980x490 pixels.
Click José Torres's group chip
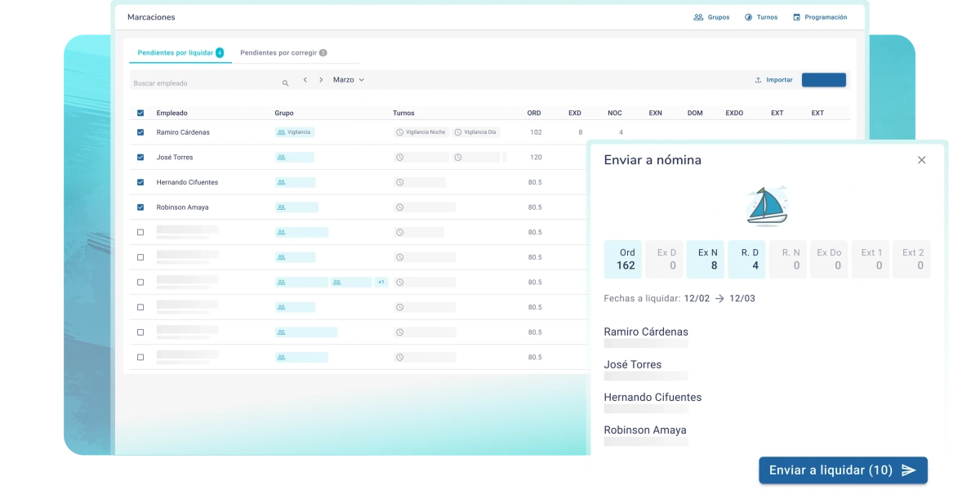(x=295, y=158)
